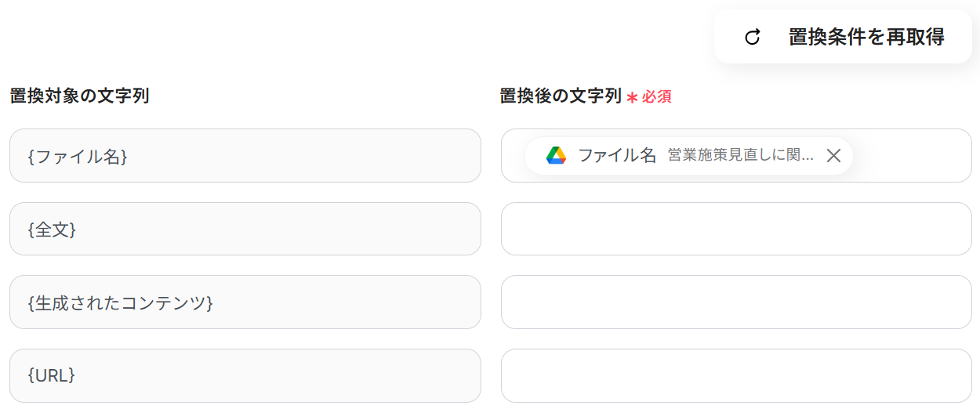This screenshot has width=980, height=409.
Task: Select the {URL} target string field
Action: 245,375
